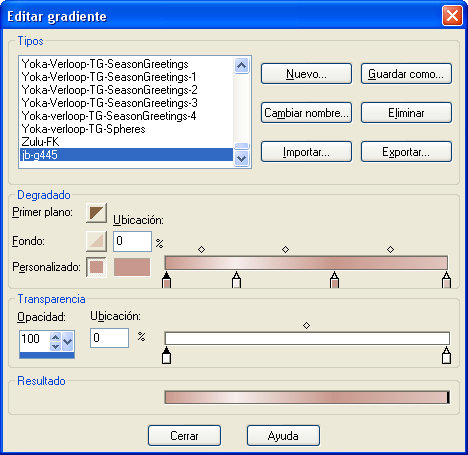The height and width of the screenshot is (455, 468).
Task: Click the third gradient midpoint diamond
Action: click(x=391, y=249)
